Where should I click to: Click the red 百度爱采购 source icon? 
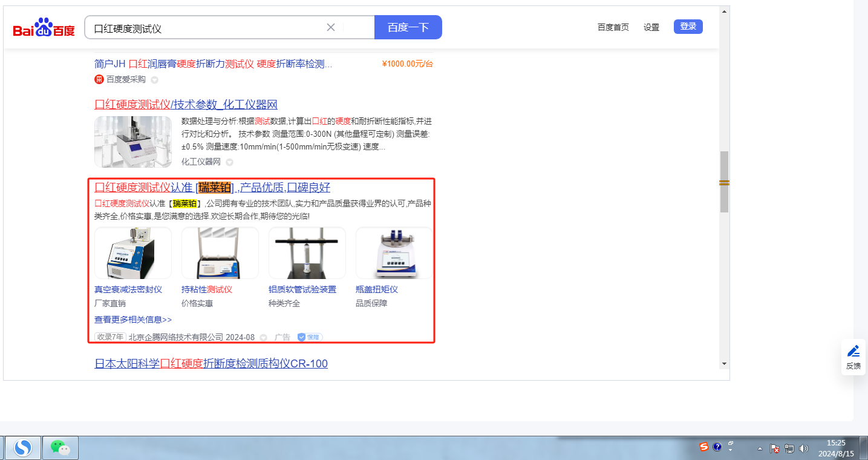99,79
